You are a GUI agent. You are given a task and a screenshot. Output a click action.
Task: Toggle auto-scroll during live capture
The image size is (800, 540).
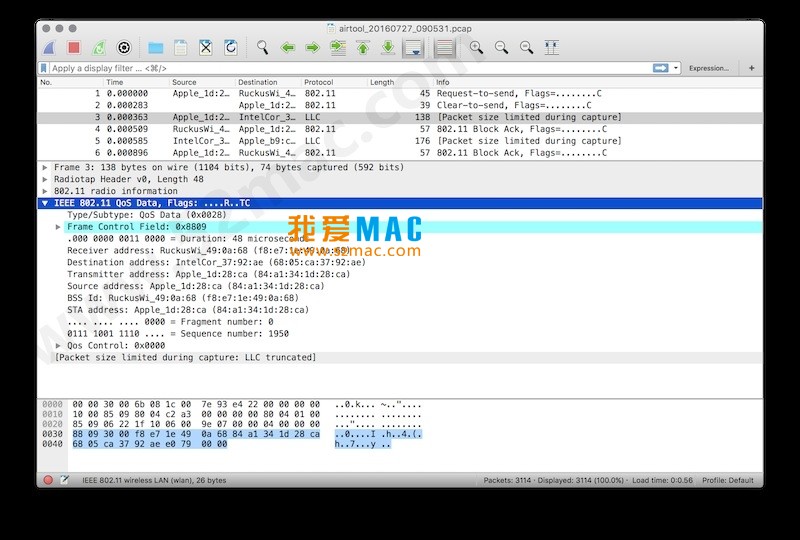click(x=413, y=47)
